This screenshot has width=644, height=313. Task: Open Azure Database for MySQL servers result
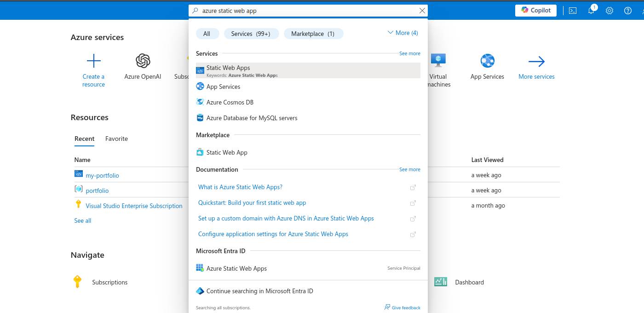click(308, 118)
